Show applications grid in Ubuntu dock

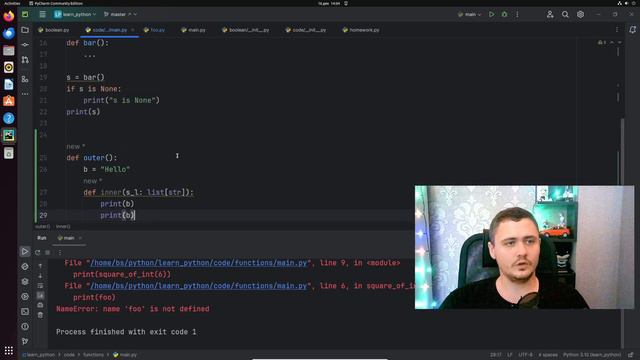[x=9, y=350]
